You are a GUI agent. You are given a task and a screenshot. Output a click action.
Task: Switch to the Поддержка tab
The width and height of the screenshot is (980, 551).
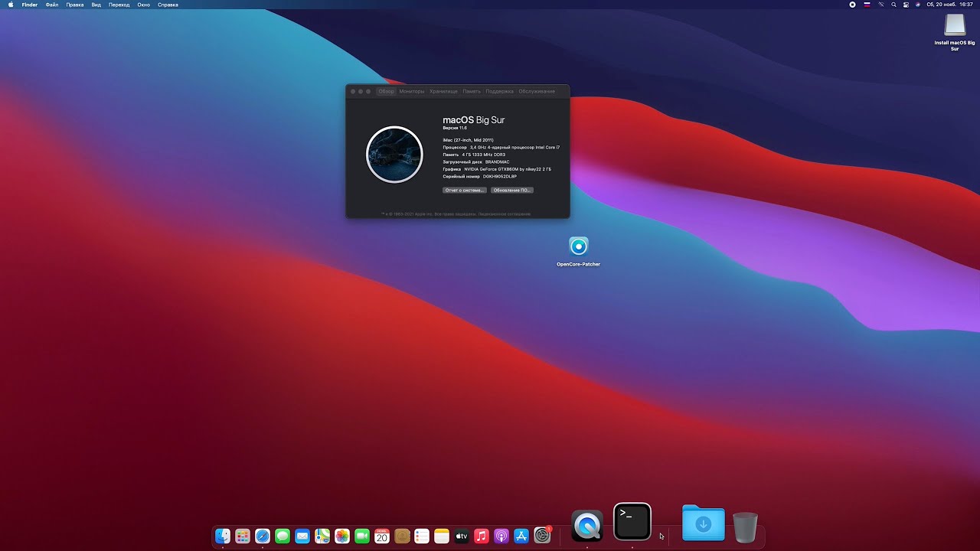click(x=499, y=91)
